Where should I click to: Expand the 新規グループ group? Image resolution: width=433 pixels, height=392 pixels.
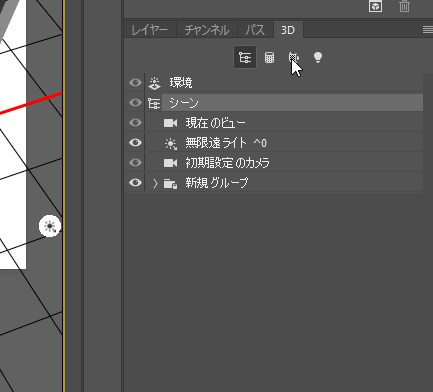[155, 183]
